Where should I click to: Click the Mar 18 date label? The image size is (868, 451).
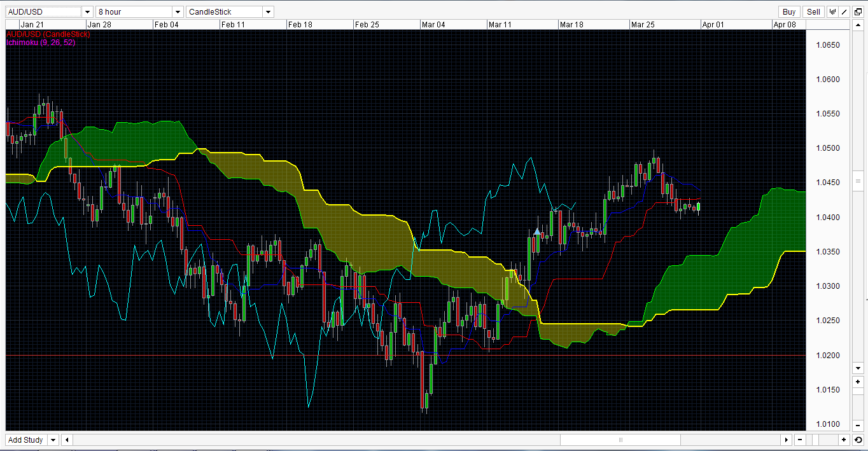571,24
